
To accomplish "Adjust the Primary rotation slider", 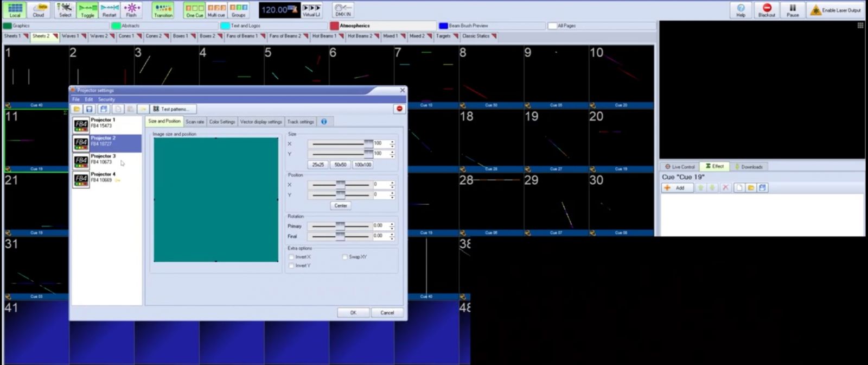I will [340, 225].
